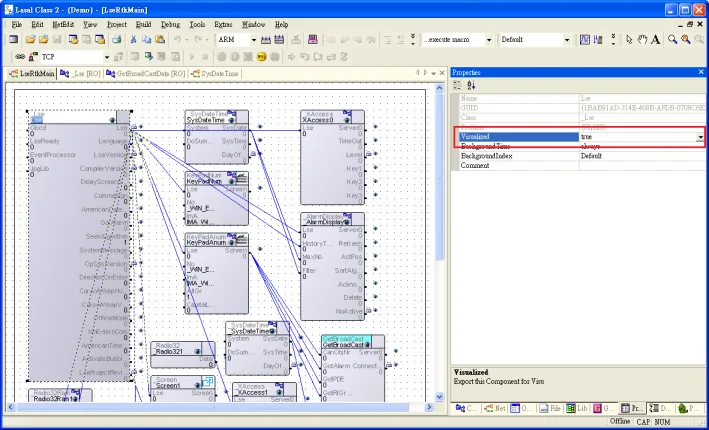Open the Extras menu
The image size is (709, 430).
click(223, 24)
